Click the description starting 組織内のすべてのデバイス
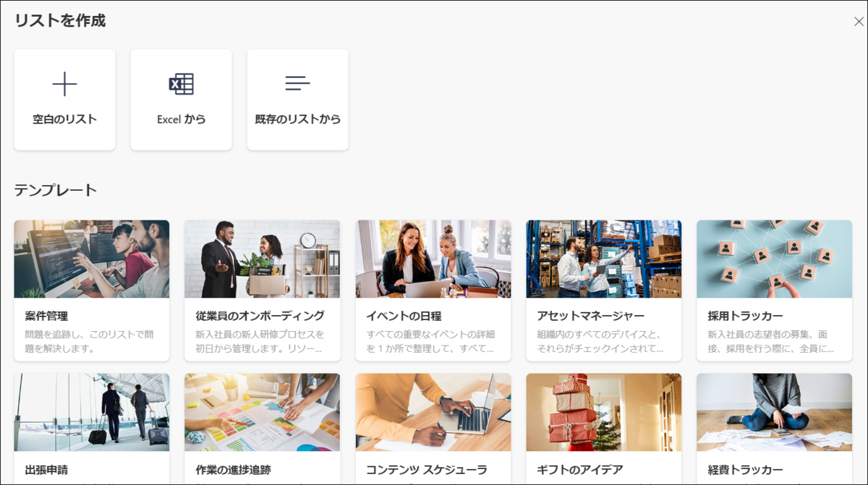Image resolution: width=868 pixels, height=485 pixels. (600, 341)
